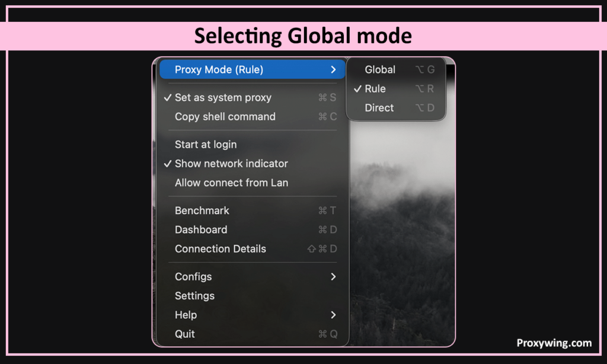Image resolution: width=607 pixels, height=364 pixels.
Task: Click the chevron arrow beside Configs
Action: pos(333,276)
